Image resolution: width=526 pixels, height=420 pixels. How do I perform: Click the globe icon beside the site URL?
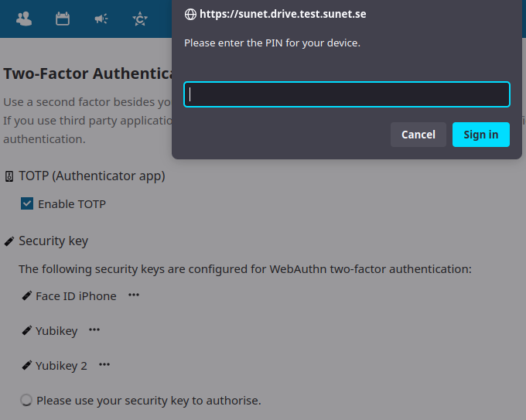pyautogui.click(x=190, y=15)
